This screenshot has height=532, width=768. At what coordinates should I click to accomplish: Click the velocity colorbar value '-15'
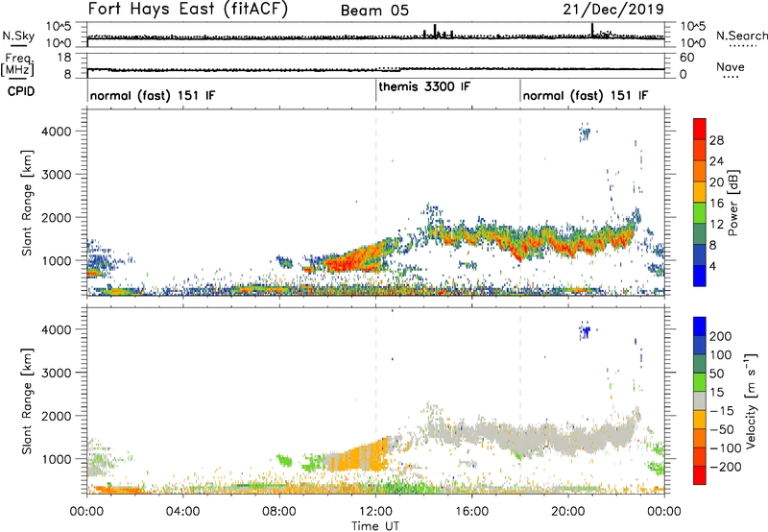pos(722,410)
